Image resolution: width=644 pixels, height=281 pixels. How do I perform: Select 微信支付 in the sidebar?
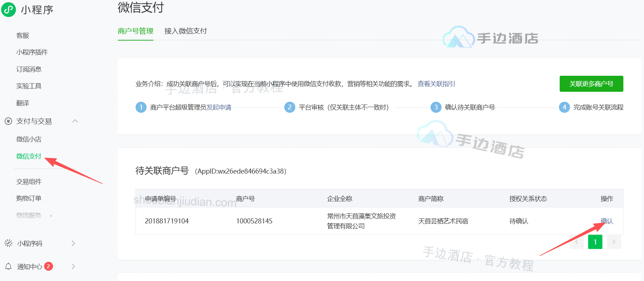(29, 157)
